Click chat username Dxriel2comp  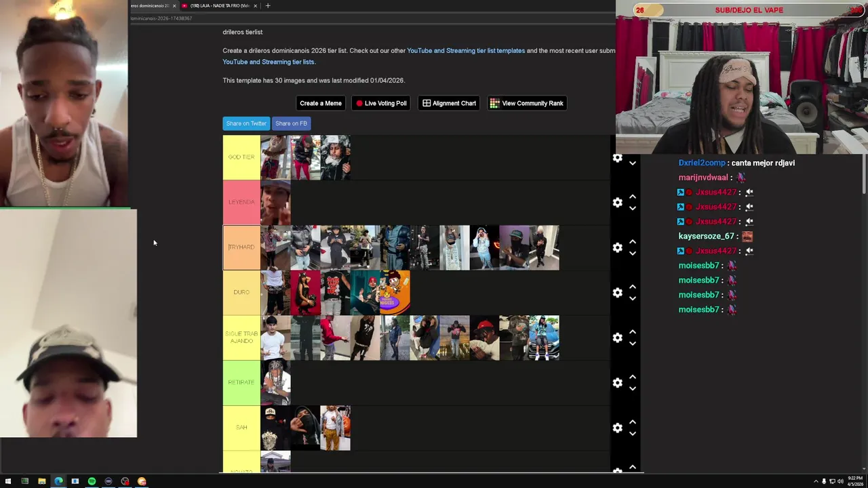tap(702, 163)
